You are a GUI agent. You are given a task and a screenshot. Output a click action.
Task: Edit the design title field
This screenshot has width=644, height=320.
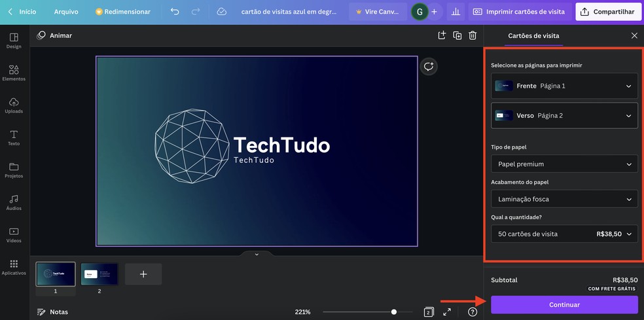coord(289,12)
